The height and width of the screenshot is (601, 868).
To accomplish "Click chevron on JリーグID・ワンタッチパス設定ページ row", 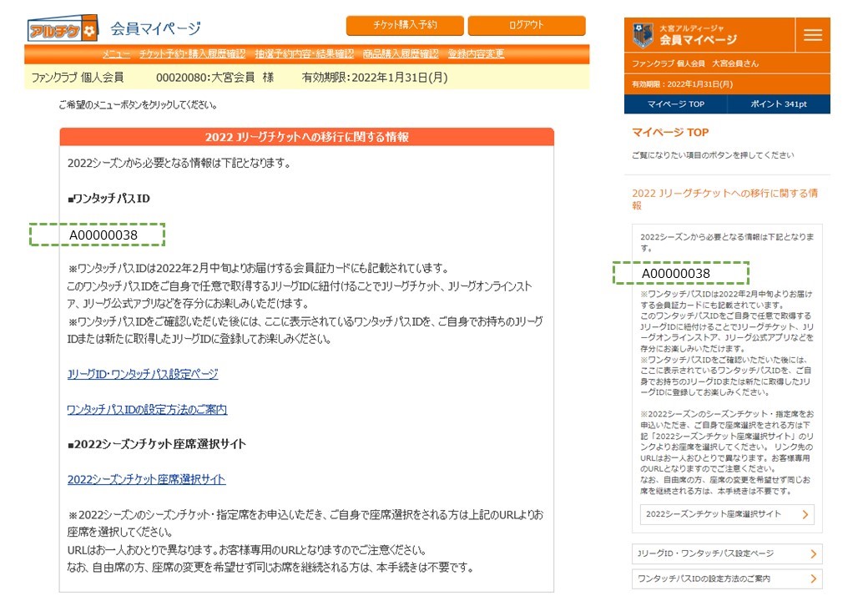I will 813,554.
